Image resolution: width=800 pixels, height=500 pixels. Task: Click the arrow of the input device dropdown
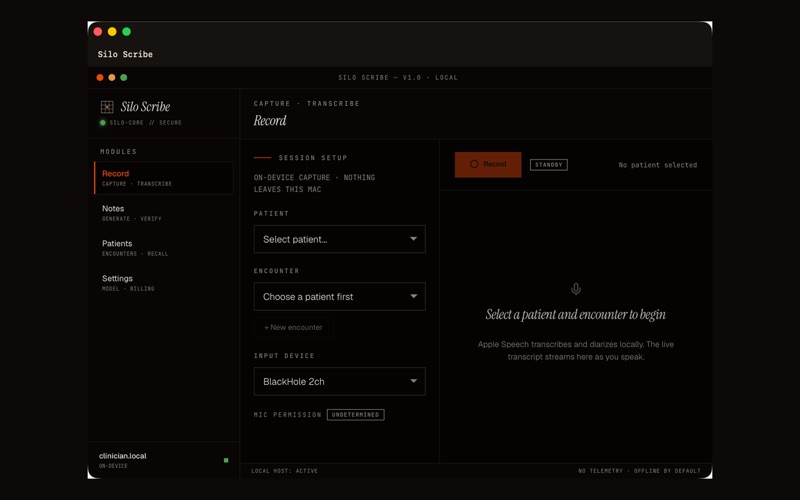point(413,381)
